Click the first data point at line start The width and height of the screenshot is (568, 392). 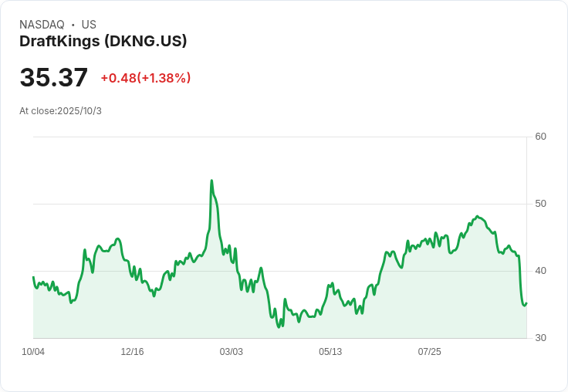33,277
